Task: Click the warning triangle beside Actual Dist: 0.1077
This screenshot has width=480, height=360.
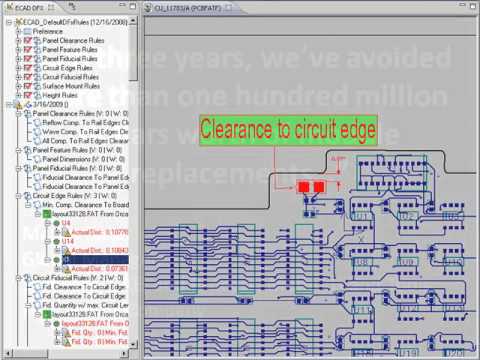Action: pos(67,232)
